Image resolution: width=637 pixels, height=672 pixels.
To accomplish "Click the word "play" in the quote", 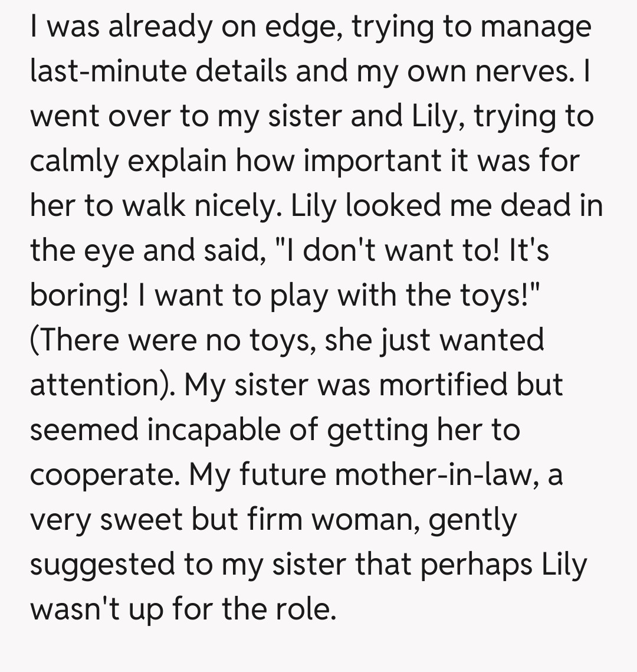I will pyautogui.click(x=298, y=296).
